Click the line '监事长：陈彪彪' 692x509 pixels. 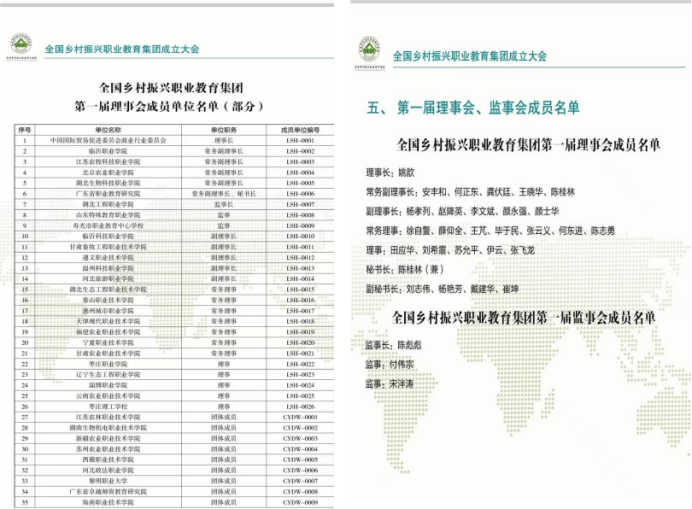coord(393,345)
